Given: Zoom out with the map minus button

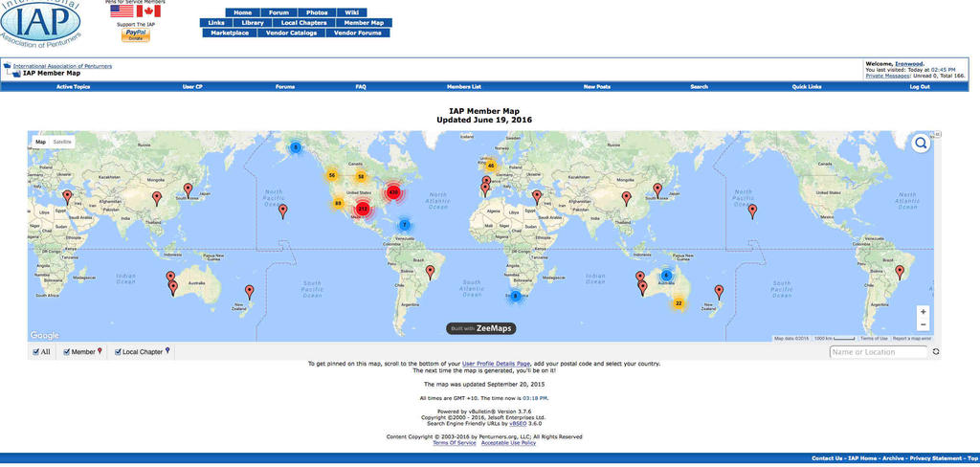Looking at the screenshot, I should coord(923,324).
